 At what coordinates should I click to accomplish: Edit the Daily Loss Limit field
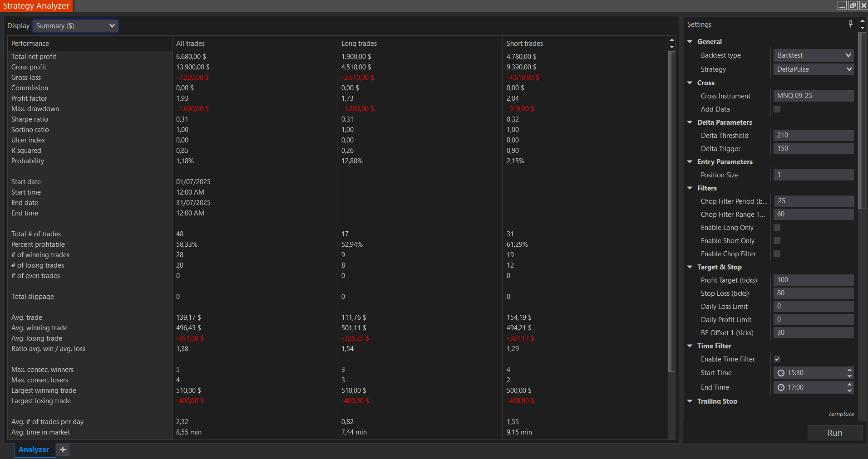[814, 306]
